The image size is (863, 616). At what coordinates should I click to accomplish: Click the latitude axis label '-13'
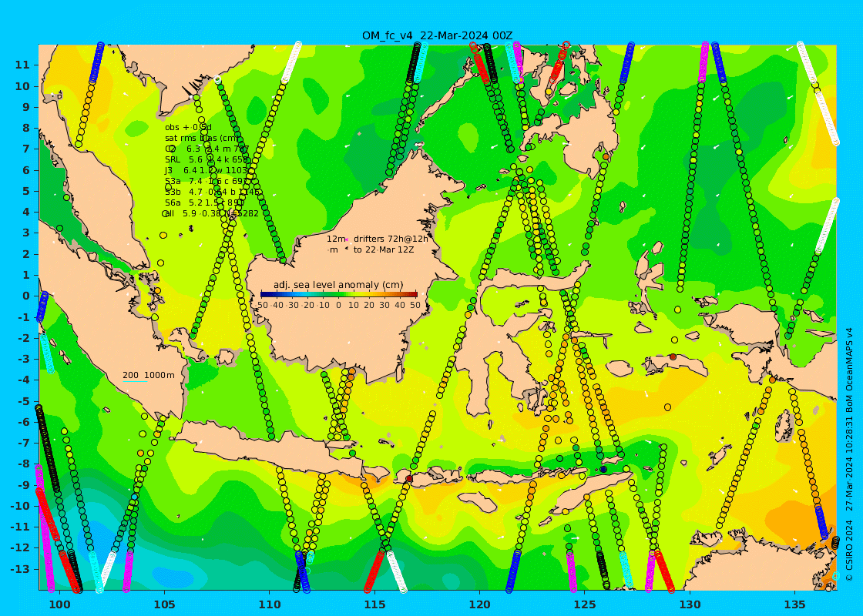20,569
